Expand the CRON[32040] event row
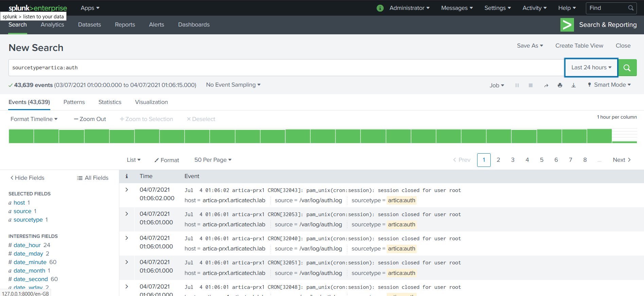Image resolution: width=644 pixels, height=296 pixels. [127, 238]
